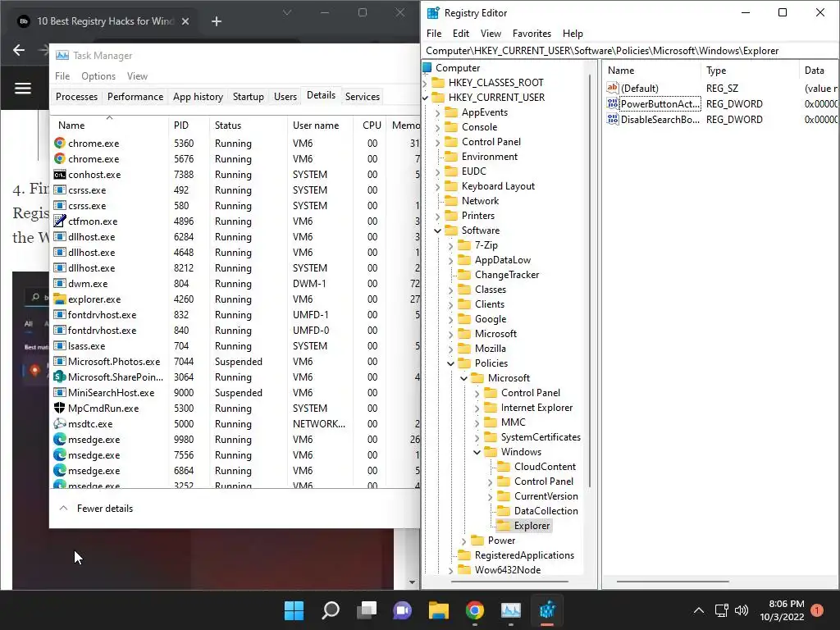
Task: Open Task View from the taskbar
Action: point(367,610)
